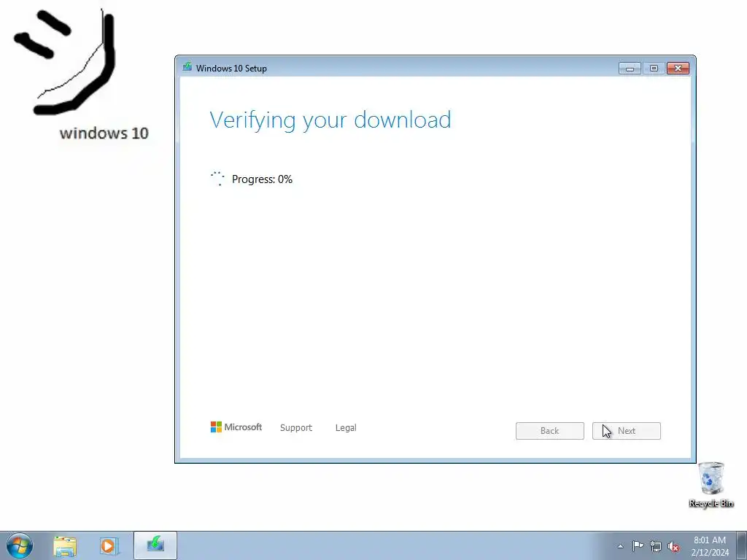Click the progress spinner indicator
Screen dimensions: 747x560
pos(217,179)
